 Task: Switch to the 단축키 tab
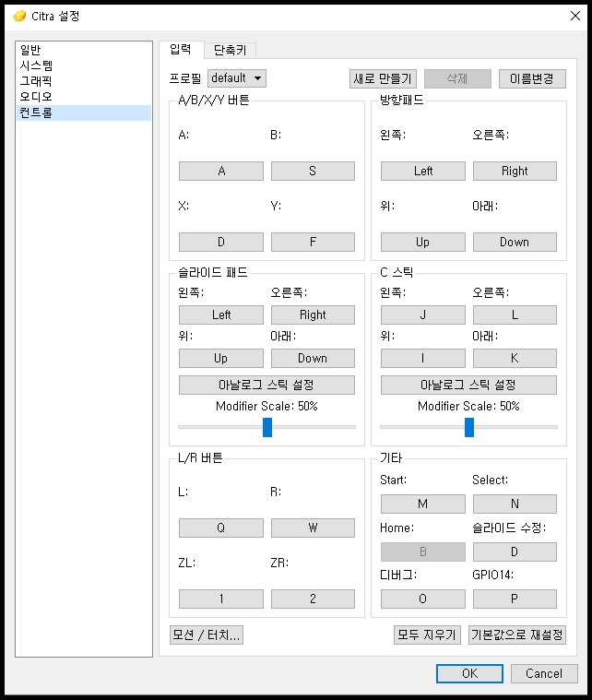click(231, 50)
